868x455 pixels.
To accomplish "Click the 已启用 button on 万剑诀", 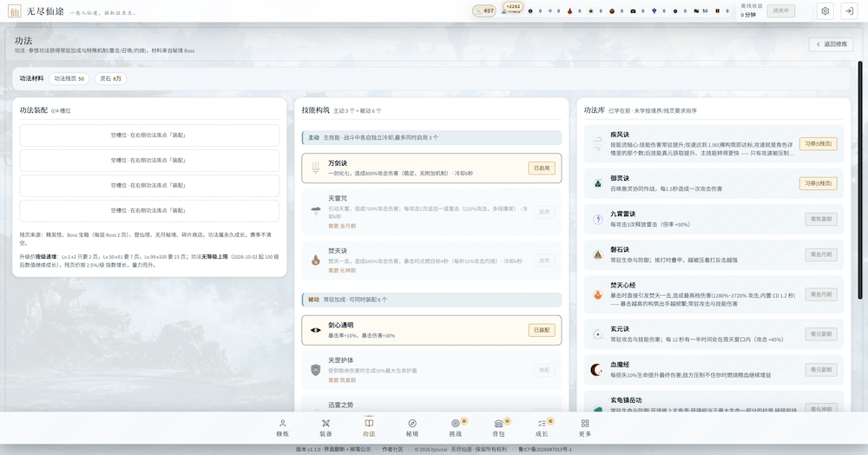I will click(542, 168).
